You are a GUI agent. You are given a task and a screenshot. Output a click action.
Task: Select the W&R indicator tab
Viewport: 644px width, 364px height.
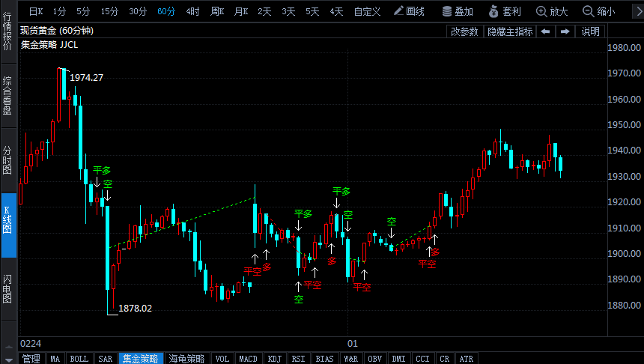[350, 359]
